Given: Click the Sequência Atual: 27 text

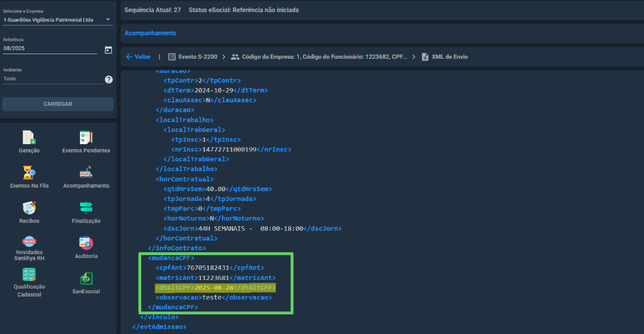Looking at the screenshot, I should click(x=153, y=10).
